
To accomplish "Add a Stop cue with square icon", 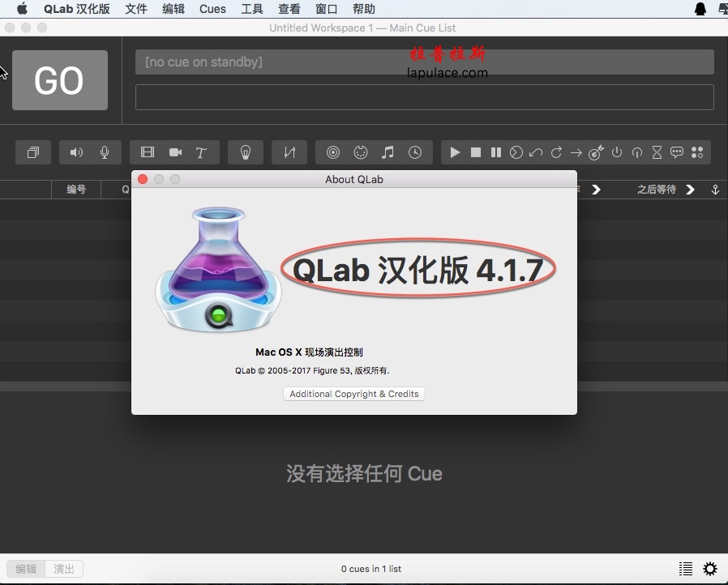I will (x=475, y=152).
